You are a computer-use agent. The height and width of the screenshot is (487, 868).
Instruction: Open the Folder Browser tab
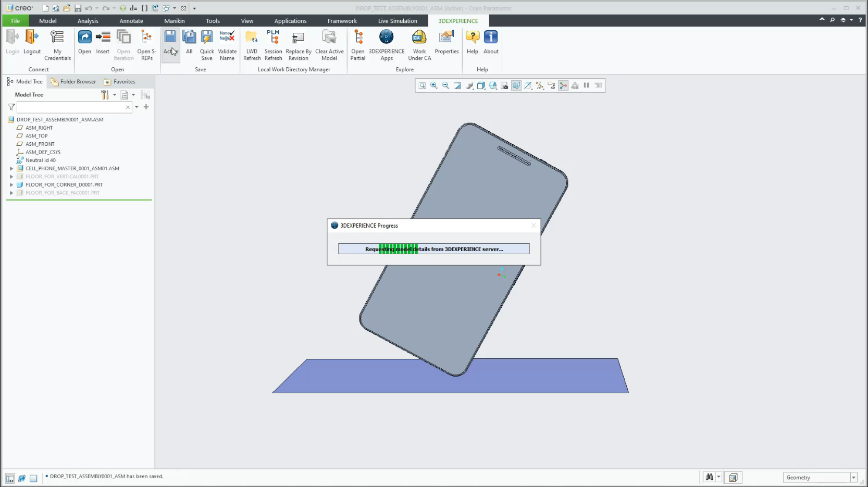click(73, 82)
